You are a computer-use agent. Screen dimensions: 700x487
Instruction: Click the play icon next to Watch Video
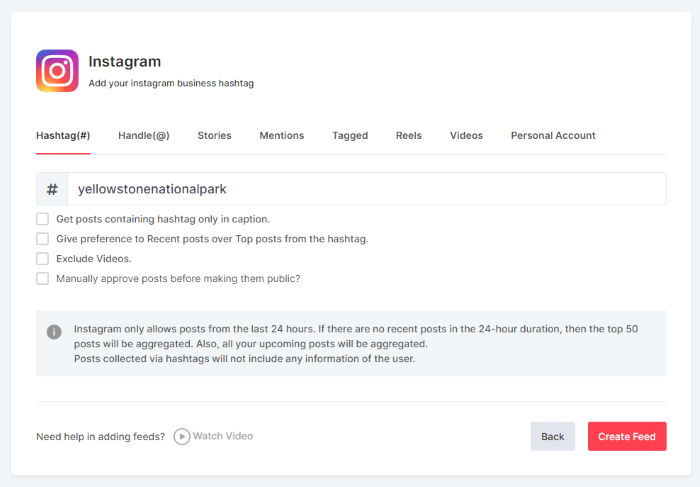click(182, 436)
